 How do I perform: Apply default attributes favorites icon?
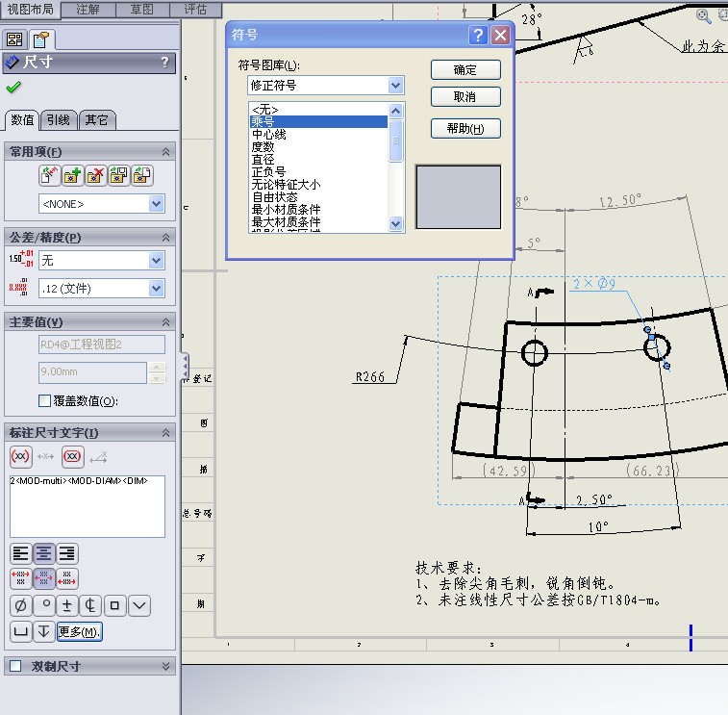50,175
